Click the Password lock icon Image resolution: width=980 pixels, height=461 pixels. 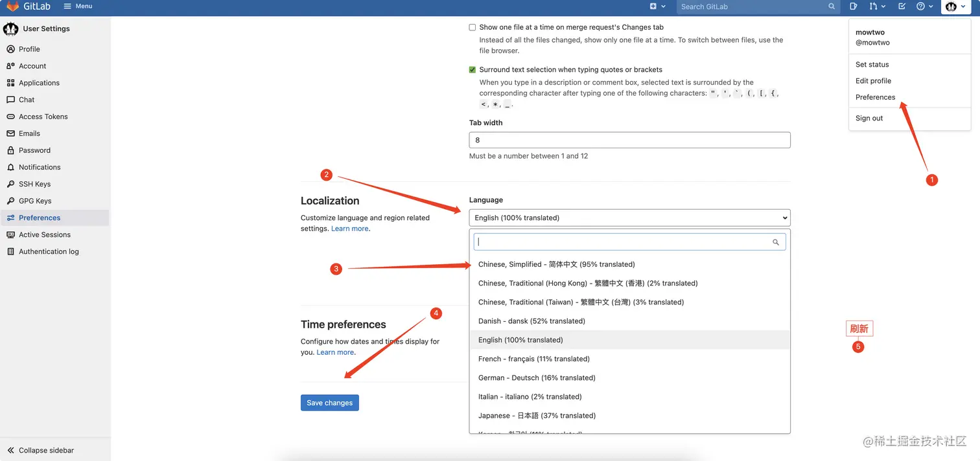click(x=10, y=150)
